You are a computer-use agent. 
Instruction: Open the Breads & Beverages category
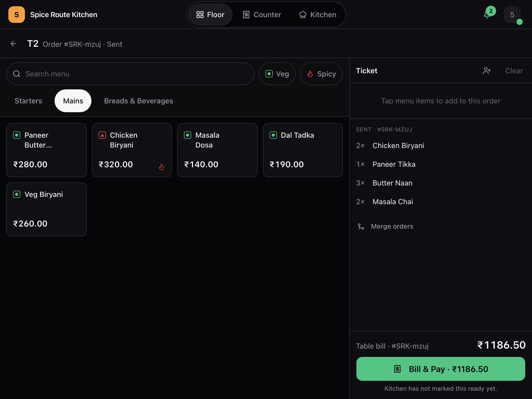138,101
